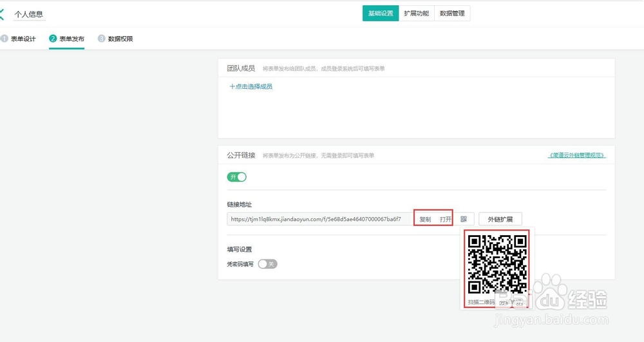The image size is (644, 342).
Task: Select step 表单发布
Action: pos(66,39)
